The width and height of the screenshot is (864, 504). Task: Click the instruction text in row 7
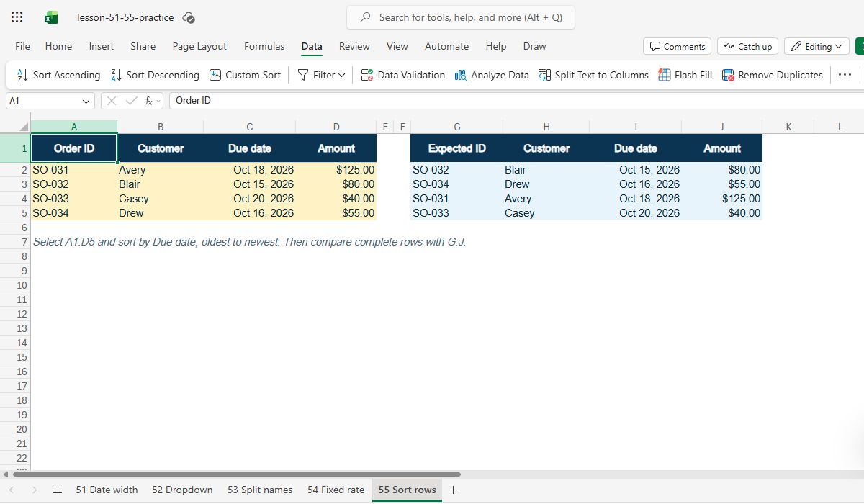(249, 242)
